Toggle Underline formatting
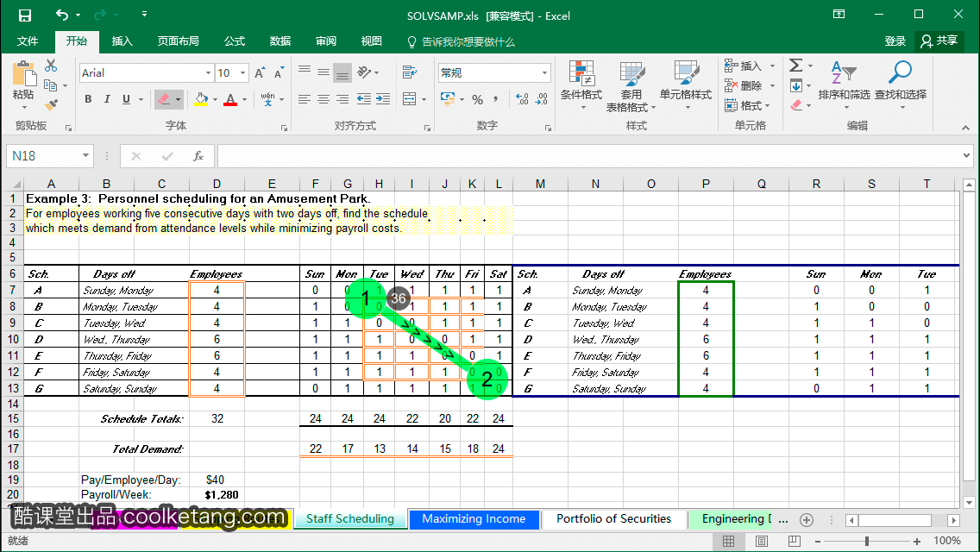The image size is (980, 552). coord(126,99)
